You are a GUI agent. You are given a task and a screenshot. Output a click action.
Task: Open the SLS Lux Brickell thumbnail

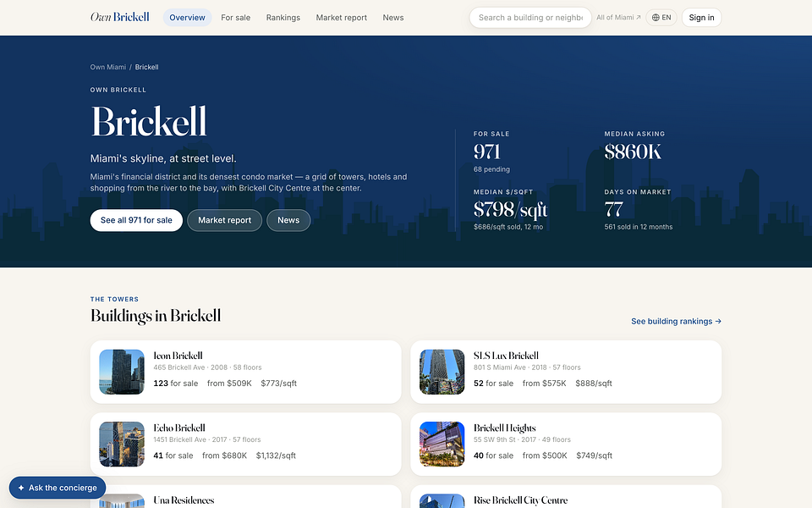(442, 373)
